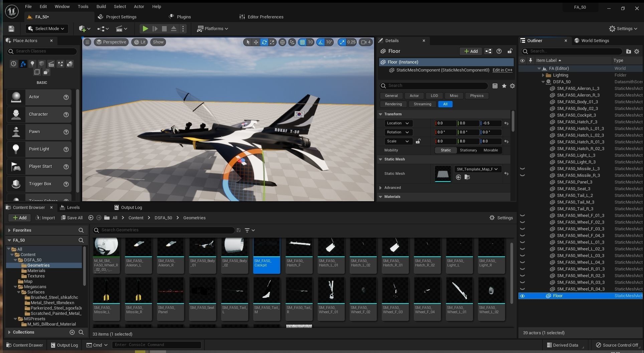Screen dimensions: 644x353
Task: Collapse the Transform section
Action: tap(380, 114)
